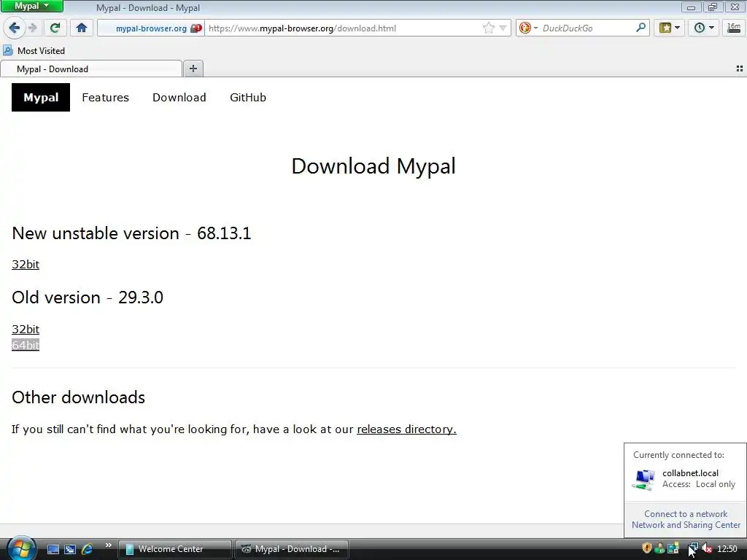Go to the Mypal home logo link
The width and height of the screenshot is (747, 560).
[x=41, y=97]
